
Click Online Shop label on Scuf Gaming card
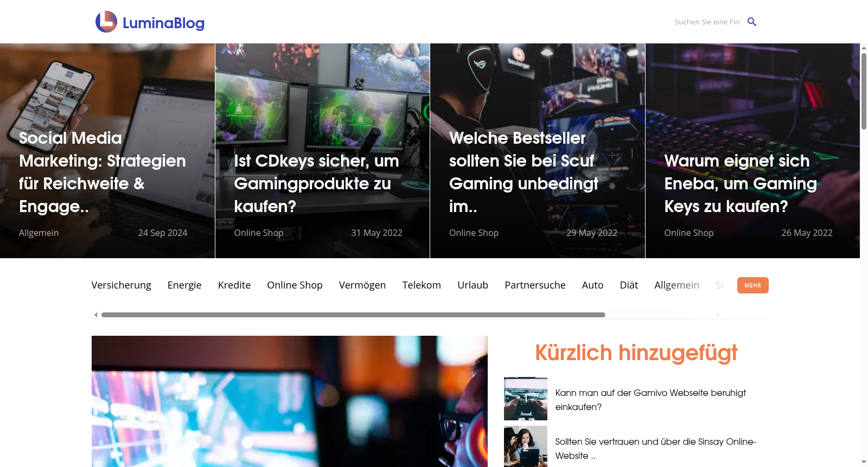click(x=474, y=233)
